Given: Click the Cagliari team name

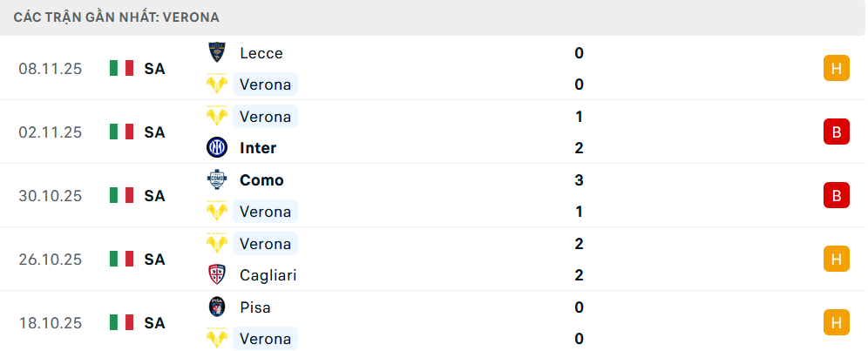Looking at the screenshot, I should coord(268,275).
